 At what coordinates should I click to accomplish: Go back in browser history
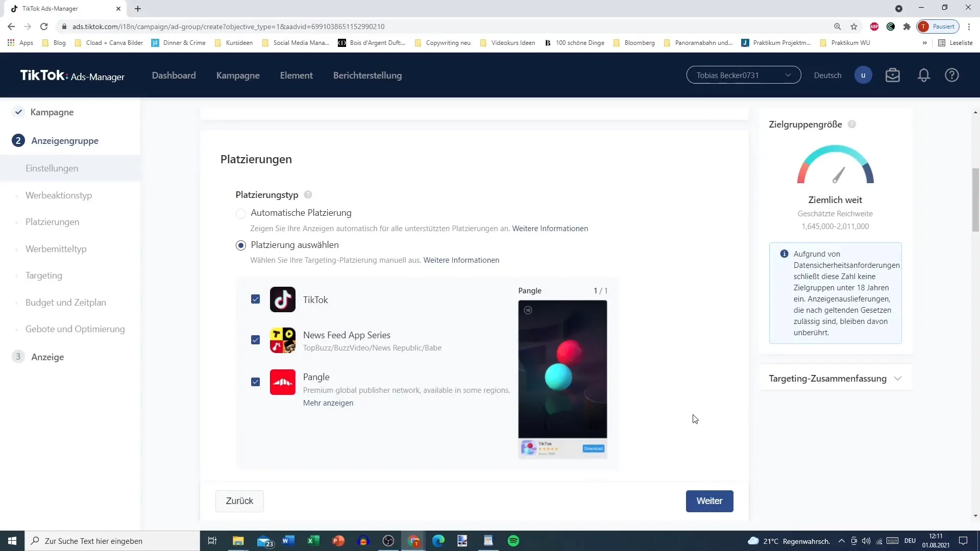coord(11,27)
